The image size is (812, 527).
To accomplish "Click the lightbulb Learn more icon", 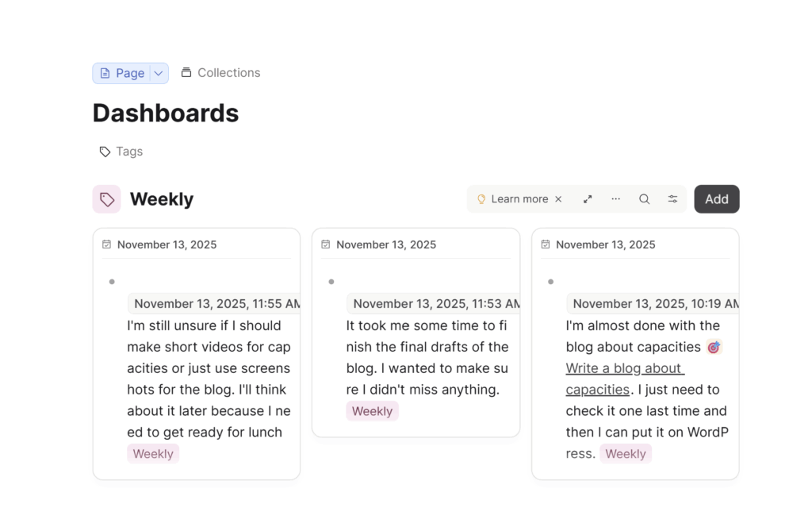I will pos(481,199).
